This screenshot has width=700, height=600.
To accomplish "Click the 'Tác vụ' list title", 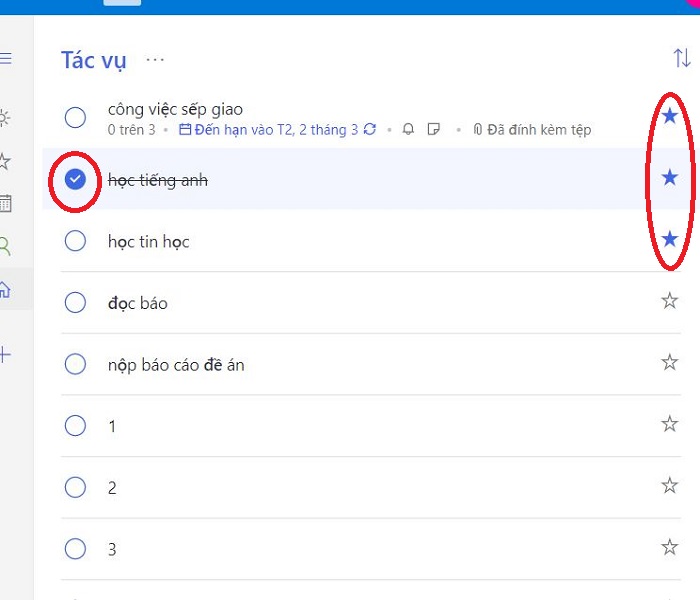I will tap(94, 61).
